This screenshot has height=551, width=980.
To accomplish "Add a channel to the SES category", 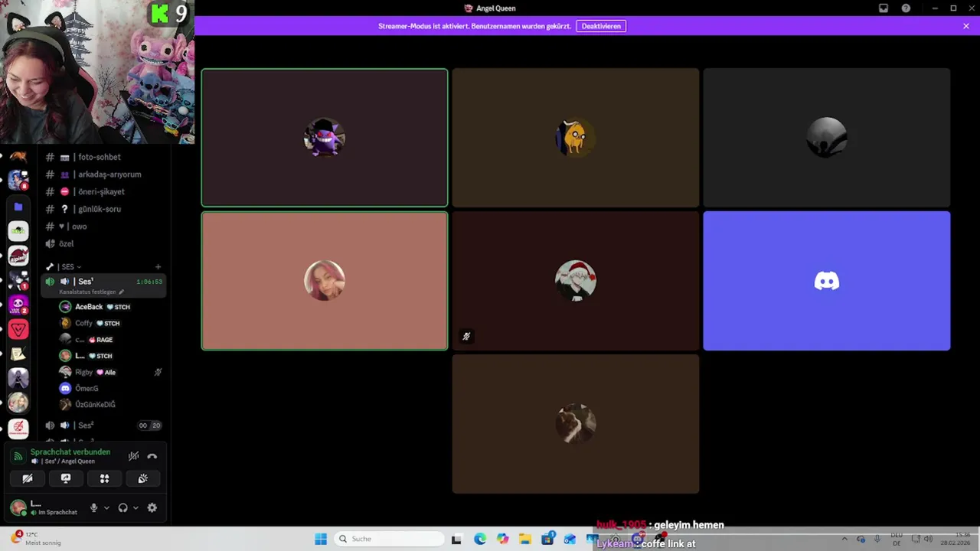I will pos(158,267).
